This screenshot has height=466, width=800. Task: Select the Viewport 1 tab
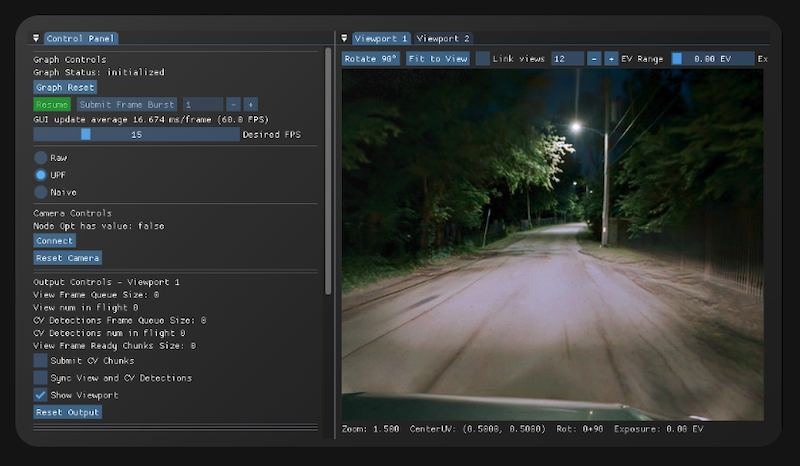point(381,39)
